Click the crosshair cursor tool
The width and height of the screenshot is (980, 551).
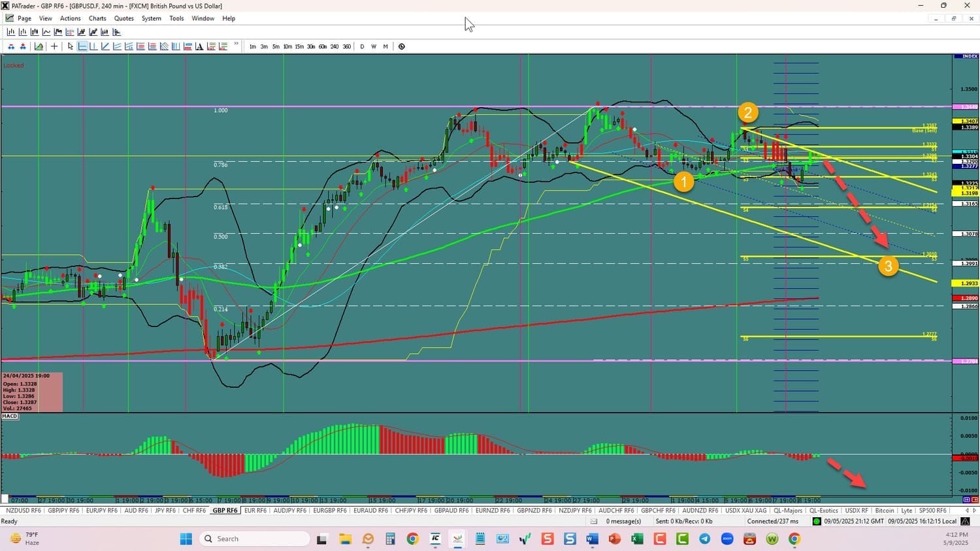54,46
